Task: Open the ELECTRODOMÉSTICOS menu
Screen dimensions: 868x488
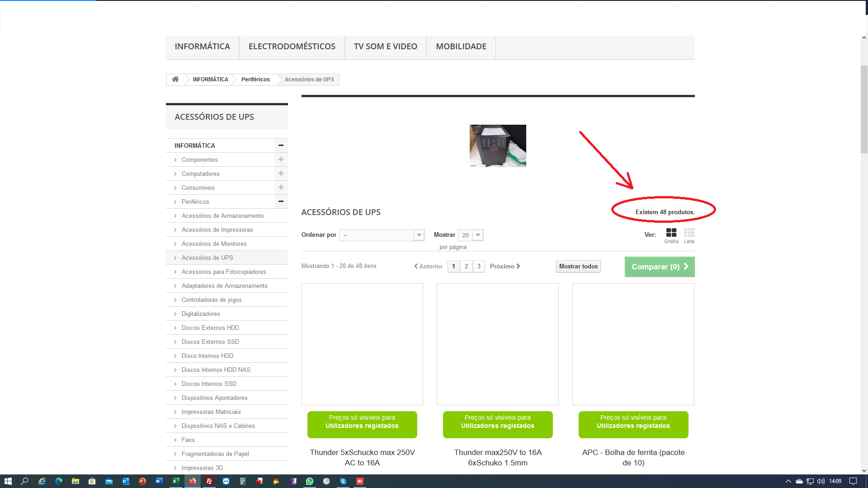Action: (x=292, y=47)
